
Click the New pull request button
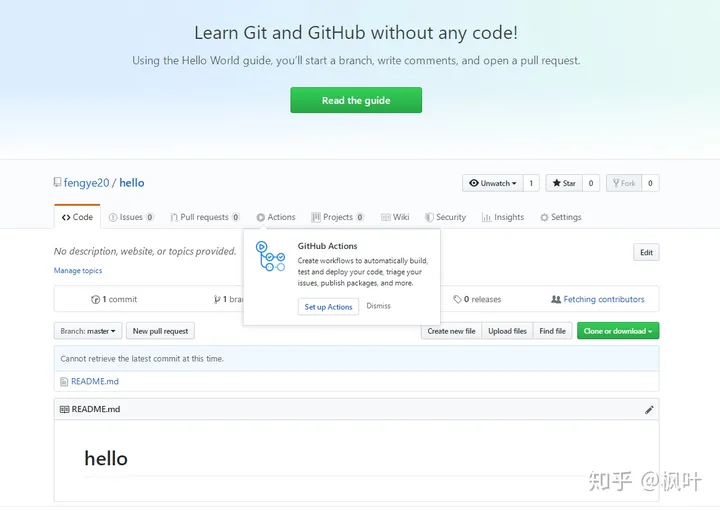160,331
